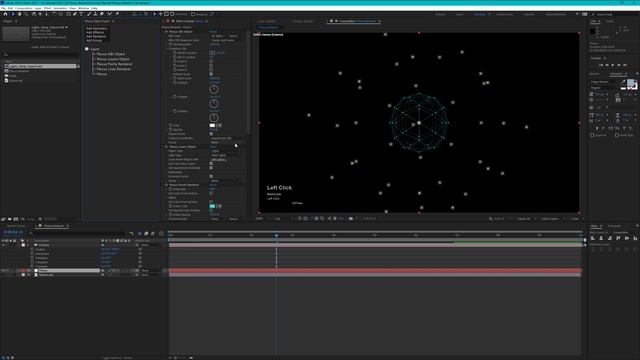Click the timeline current time indicator
640x360 pixels.
point(276,235)
